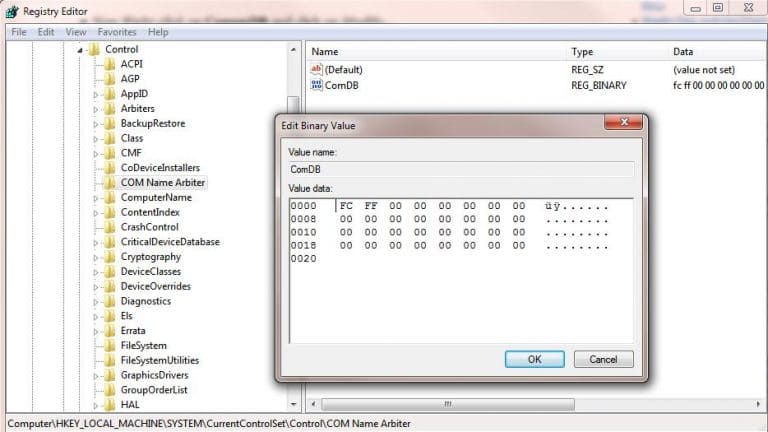768x432 pixels.
Task: Close the Edit Binary Value dialog
Action: 623,122
